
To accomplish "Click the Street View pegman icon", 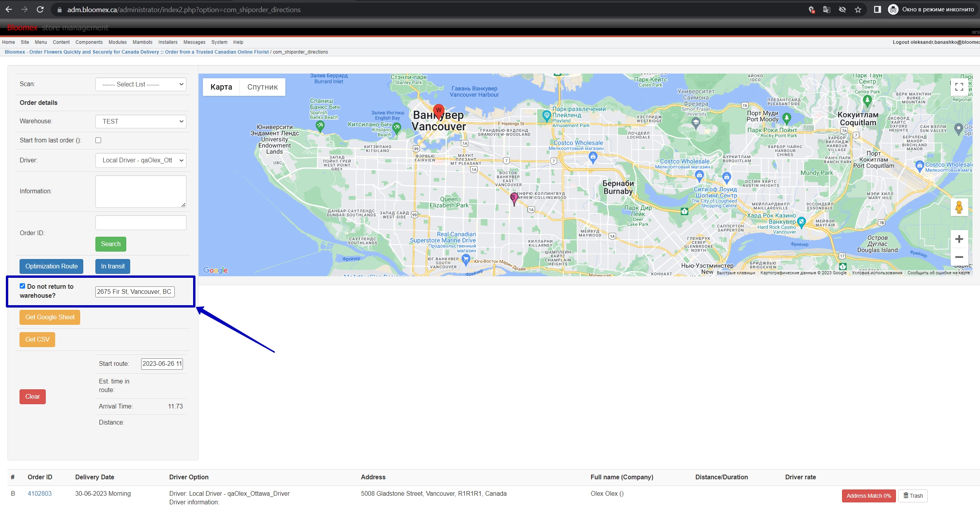I will (x=959, y=207).
